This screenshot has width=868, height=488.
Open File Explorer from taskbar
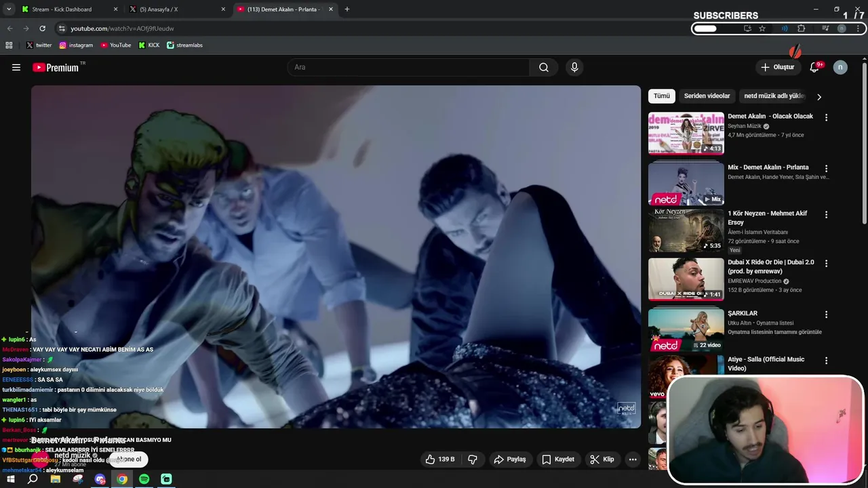point(56,479)
